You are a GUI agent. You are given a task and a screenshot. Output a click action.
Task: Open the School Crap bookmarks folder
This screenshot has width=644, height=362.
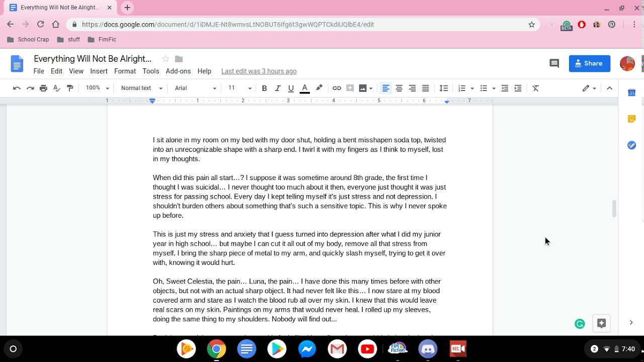pyautogui.click(x=28, y=39)
